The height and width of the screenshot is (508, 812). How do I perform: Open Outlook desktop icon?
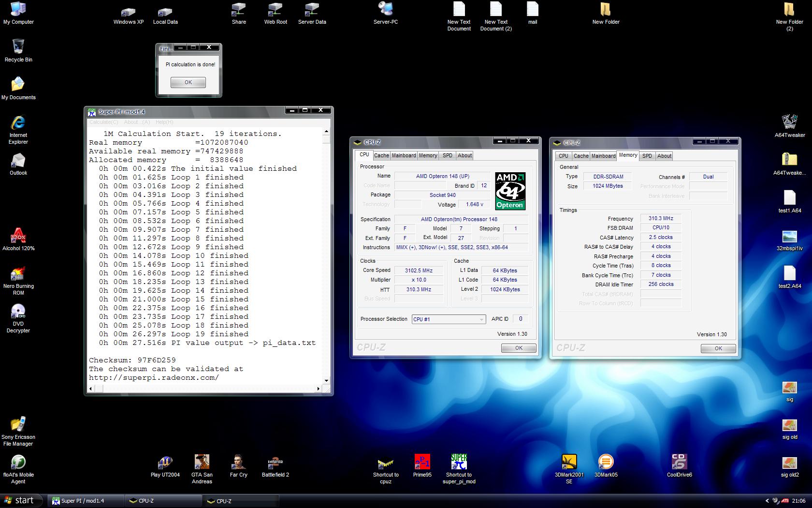point(18,164)
